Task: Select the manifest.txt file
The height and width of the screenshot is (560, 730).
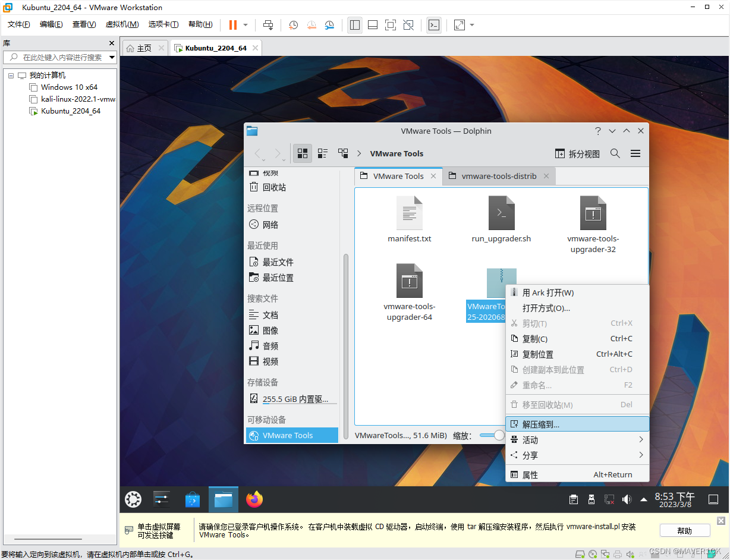Action: point(410,220)
